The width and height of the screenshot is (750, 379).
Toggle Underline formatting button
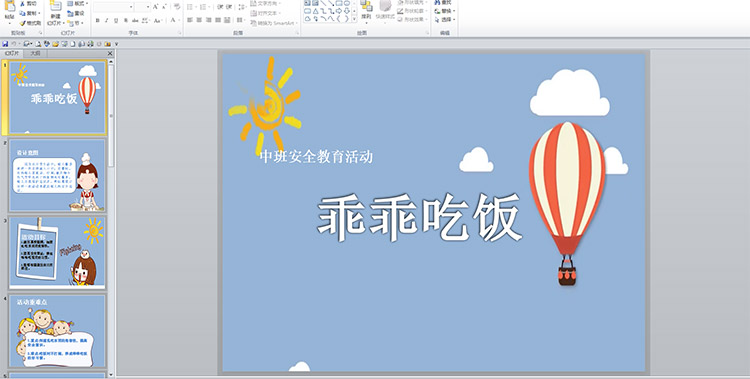pos(116,20)
